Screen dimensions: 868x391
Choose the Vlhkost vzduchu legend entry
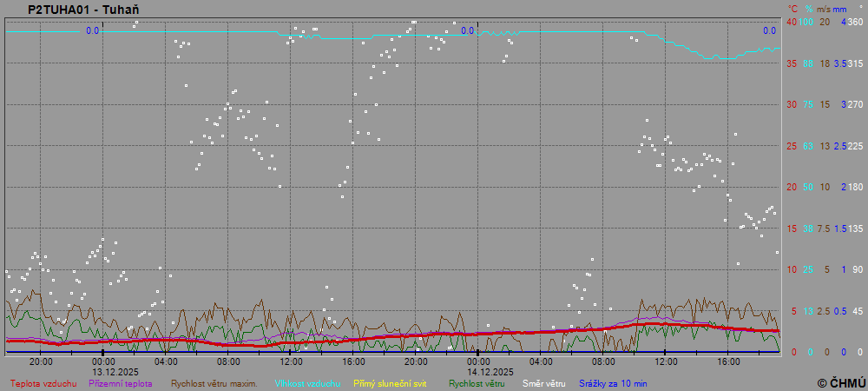[307, 382]
